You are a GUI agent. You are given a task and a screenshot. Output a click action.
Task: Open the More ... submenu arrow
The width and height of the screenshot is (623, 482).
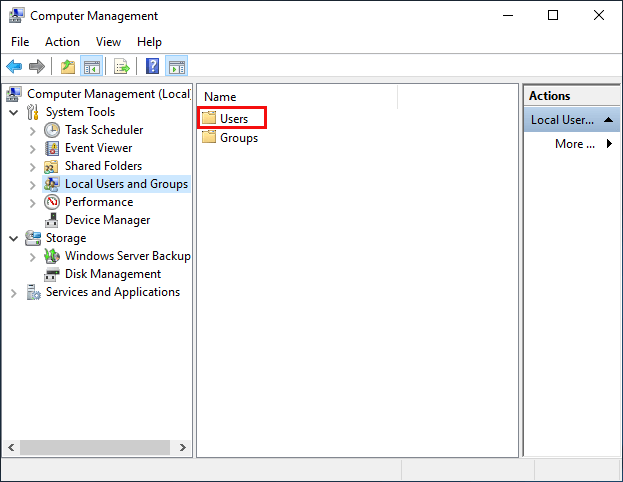[x=609, y=143]
